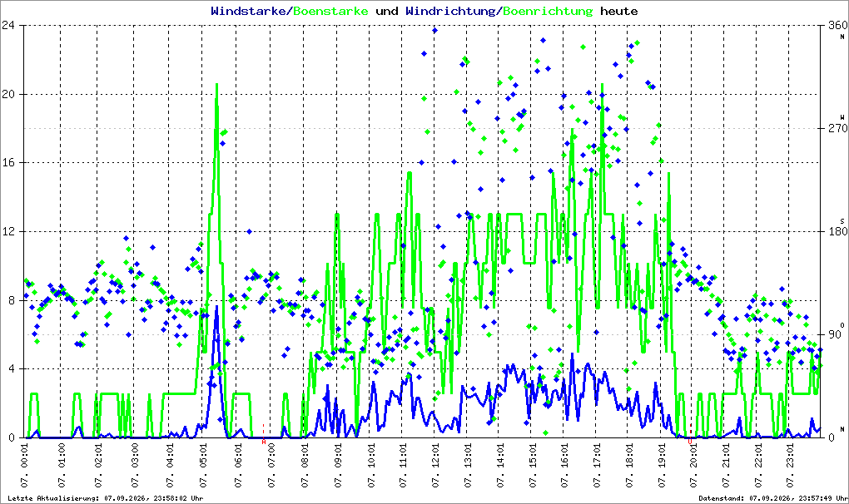849x504 pixels.
Task: Click time label '07. 16:01'
Action: (x=564, y=466)
